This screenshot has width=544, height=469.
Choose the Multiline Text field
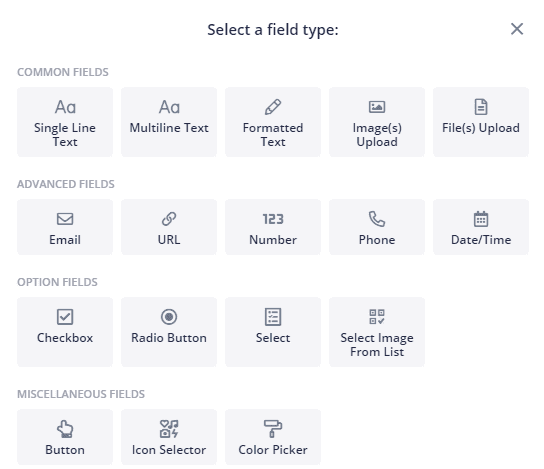(x=169, y=122)
